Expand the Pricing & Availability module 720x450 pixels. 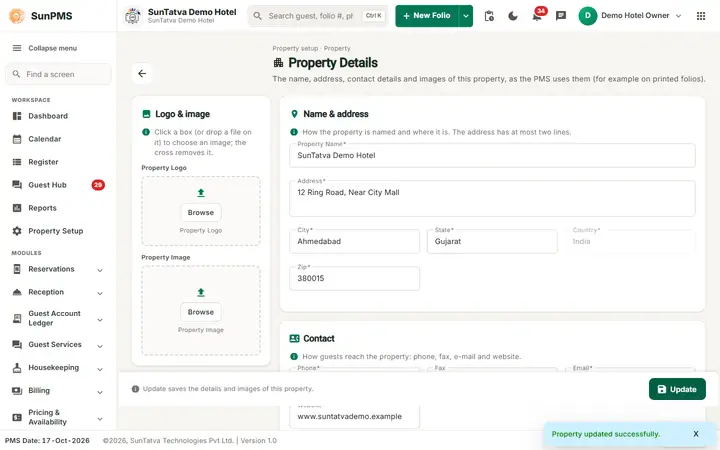click(x=100, y=418)
